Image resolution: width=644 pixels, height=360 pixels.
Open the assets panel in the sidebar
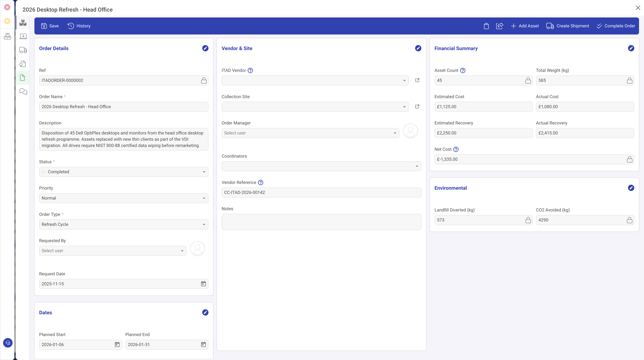[x=23, y=23]
